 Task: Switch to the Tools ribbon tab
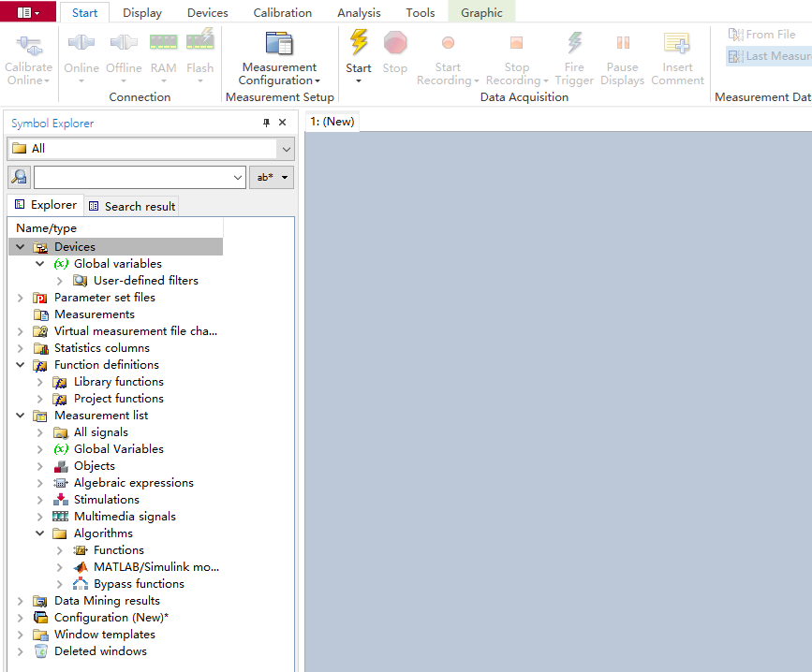click(x=421, y=13)
